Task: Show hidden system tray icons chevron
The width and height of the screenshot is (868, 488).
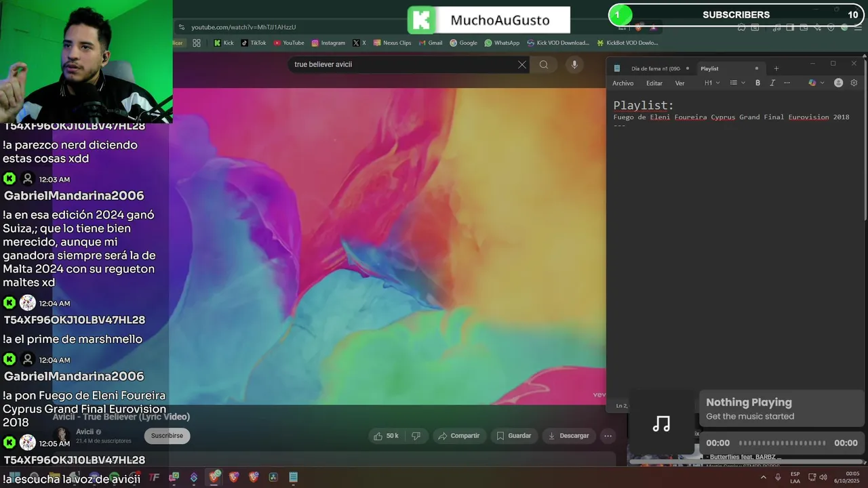Action: [x=764, y=477]
